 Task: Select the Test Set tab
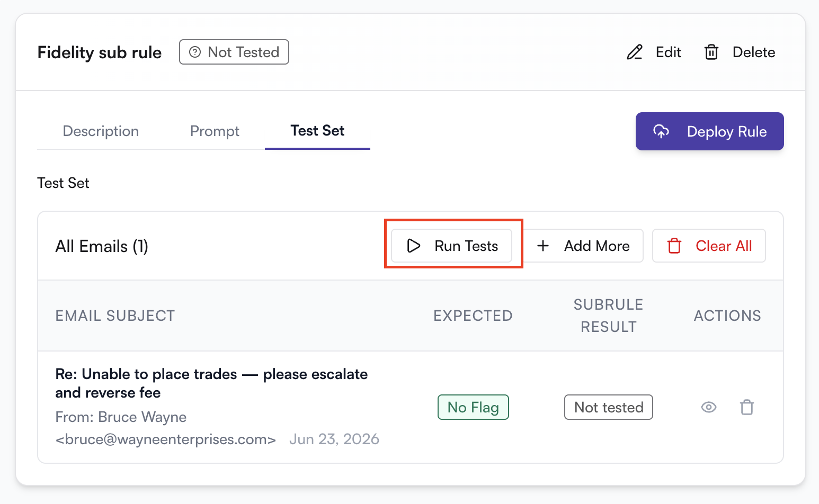[x=317, y=131]
